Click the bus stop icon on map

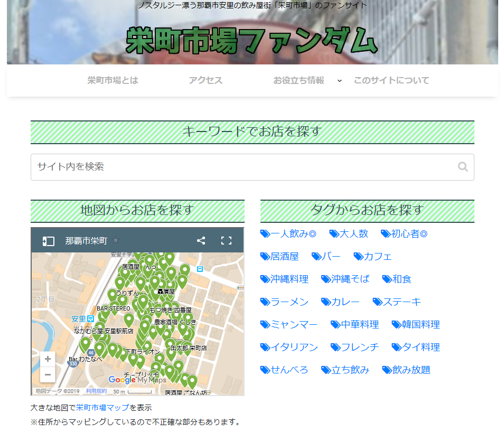[x=200, y=269]
